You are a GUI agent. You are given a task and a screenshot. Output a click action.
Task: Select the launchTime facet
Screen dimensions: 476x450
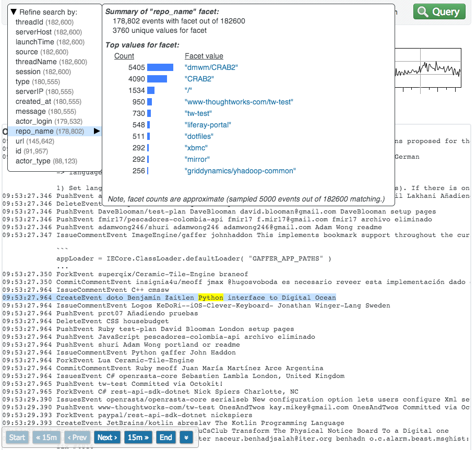[x=50, y=42]
